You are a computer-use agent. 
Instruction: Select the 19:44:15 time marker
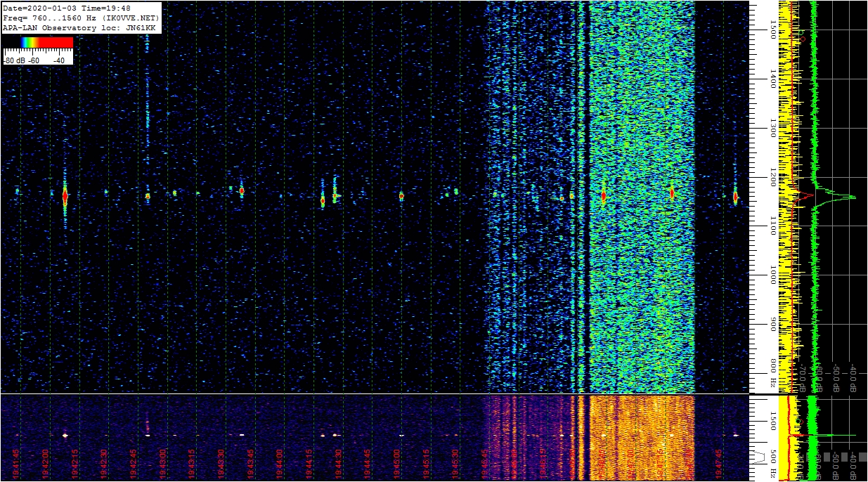[x=309, y=464]
